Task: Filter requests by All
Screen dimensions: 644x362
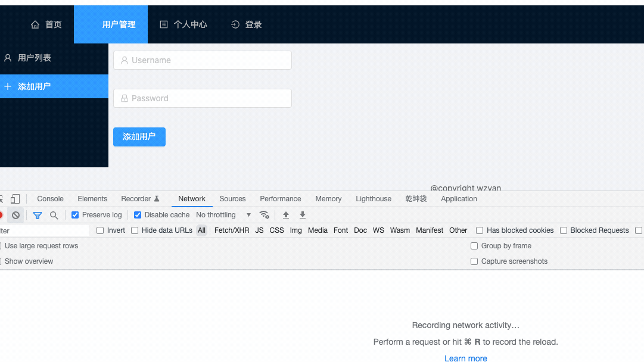Action: pyautogui.click(x=201, y=230)
